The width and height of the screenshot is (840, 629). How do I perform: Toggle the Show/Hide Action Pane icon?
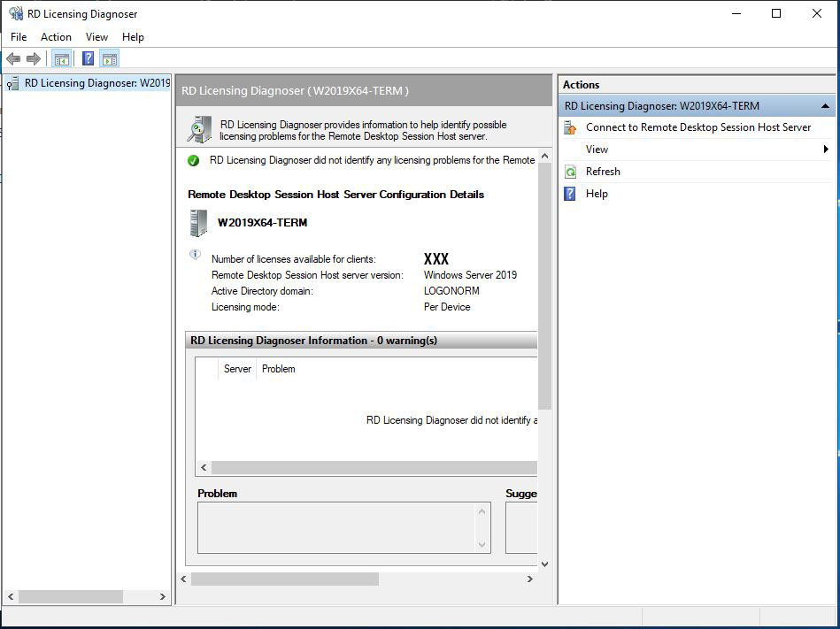tap(109, 59)
